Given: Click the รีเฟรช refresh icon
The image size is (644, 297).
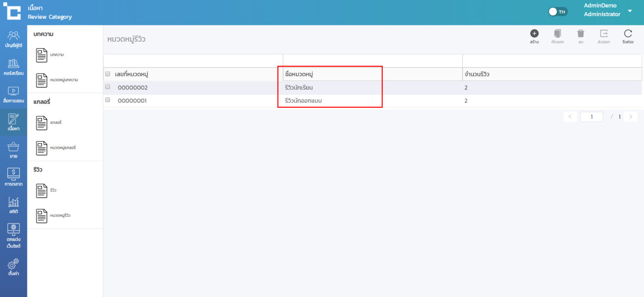Looking at the screenshot, I should click(x=628, y=34).
